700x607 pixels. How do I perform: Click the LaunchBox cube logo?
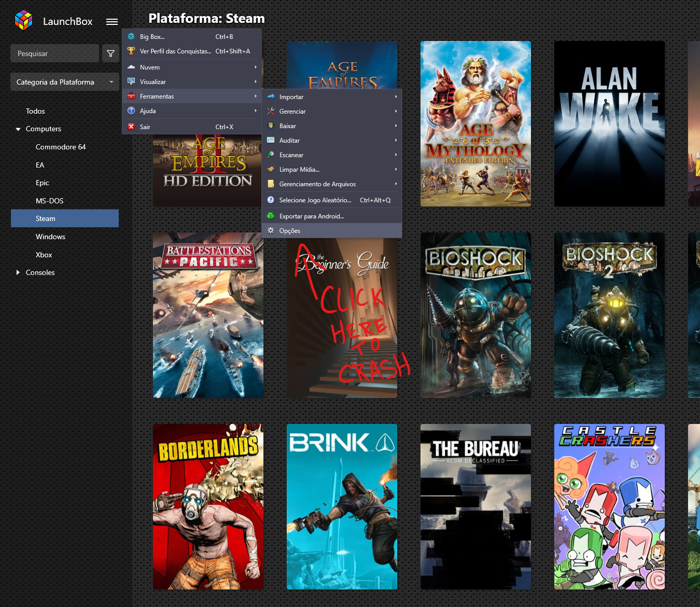tap(24, 20)
